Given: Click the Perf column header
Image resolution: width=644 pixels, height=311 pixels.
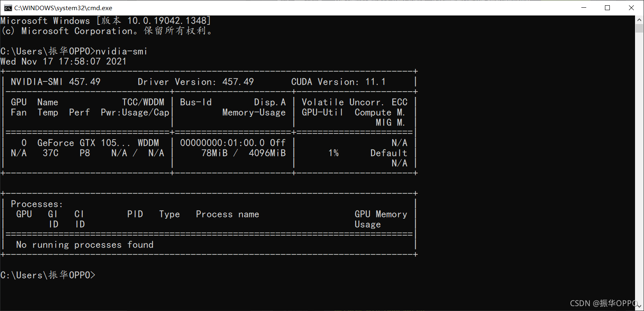Looking at the screenshot, I should [x=79, y=112].
